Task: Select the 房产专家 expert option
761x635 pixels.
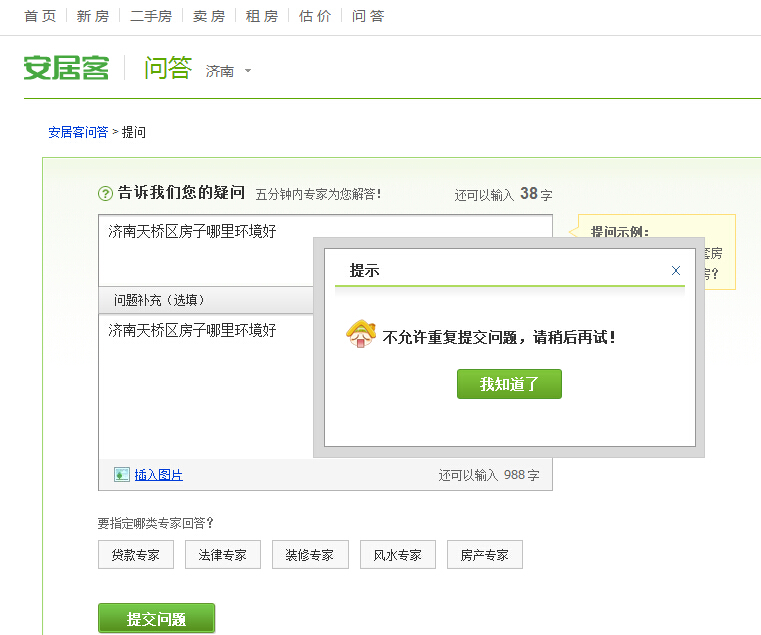Action: [x=485, y=554]
